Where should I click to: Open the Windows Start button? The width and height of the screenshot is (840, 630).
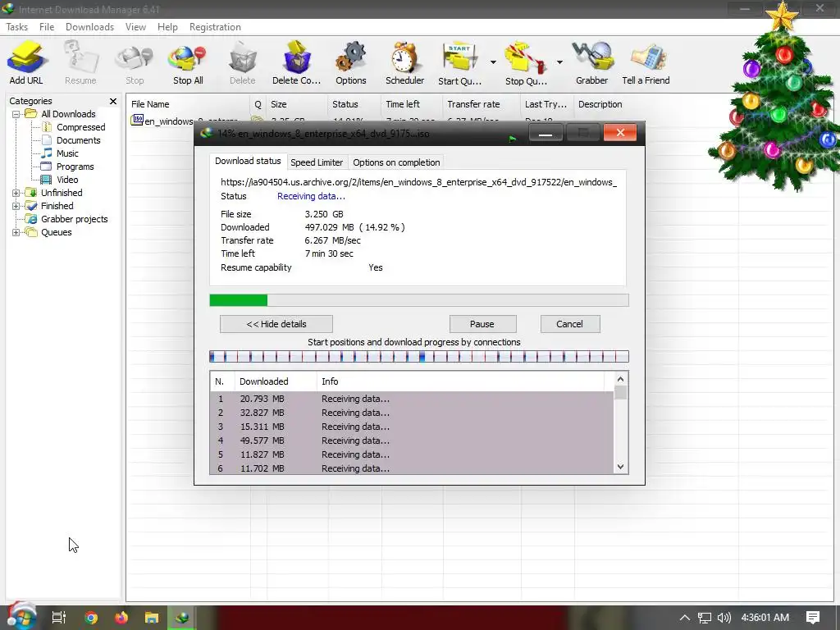coord(21,616)
